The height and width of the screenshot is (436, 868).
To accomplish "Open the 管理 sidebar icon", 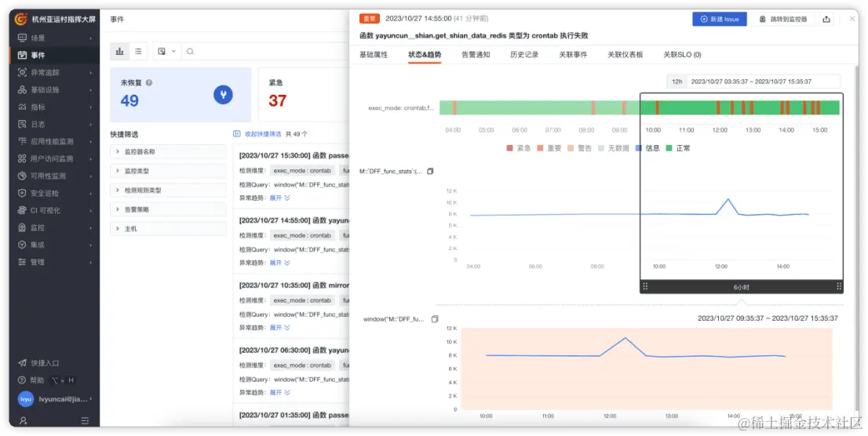I will pyautogui.click(x=22, y=262).
